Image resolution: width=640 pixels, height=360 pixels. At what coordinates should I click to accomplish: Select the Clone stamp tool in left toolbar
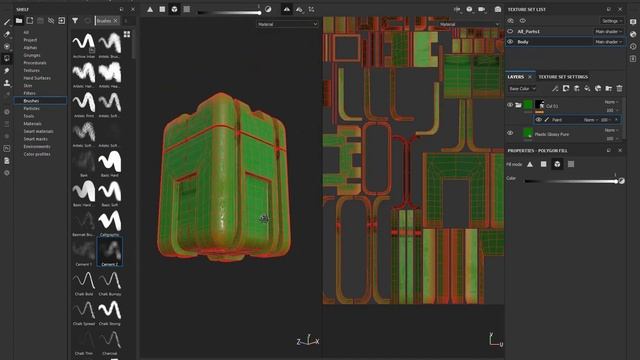click(7, 83)
